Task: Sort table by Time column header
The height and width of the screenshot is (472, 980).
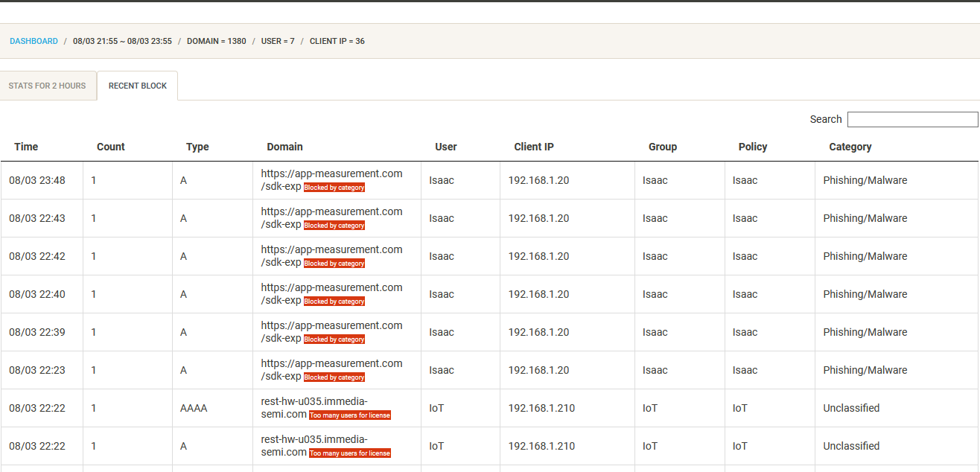Action: click(x=26, y=147)
